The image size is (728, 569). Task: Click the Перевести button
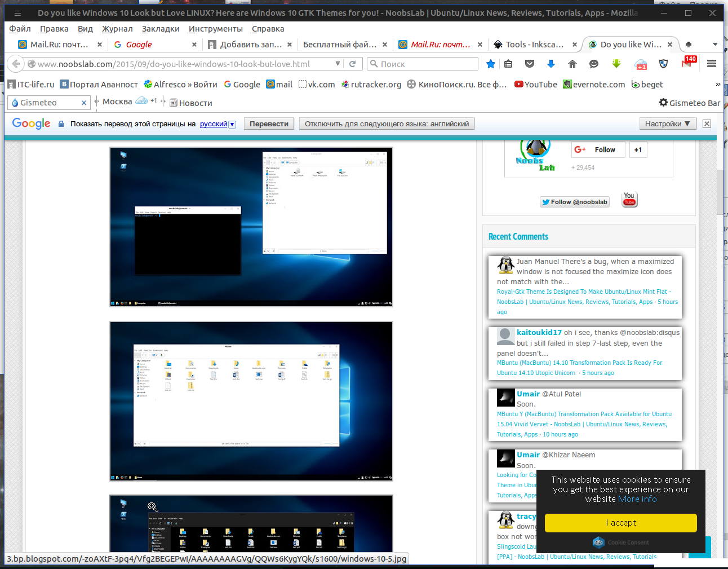[269, 123]
